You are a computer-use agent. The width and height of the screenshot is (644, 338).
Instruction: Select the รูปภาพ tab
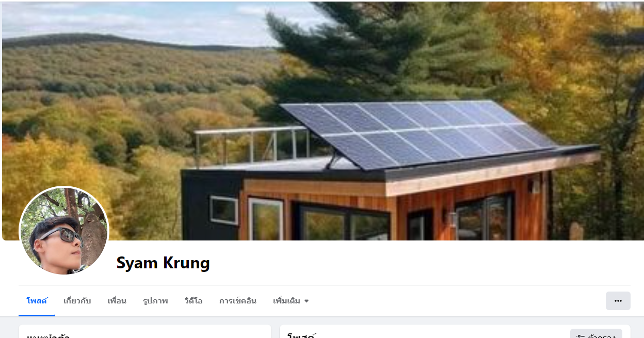[x=155, y=301]
